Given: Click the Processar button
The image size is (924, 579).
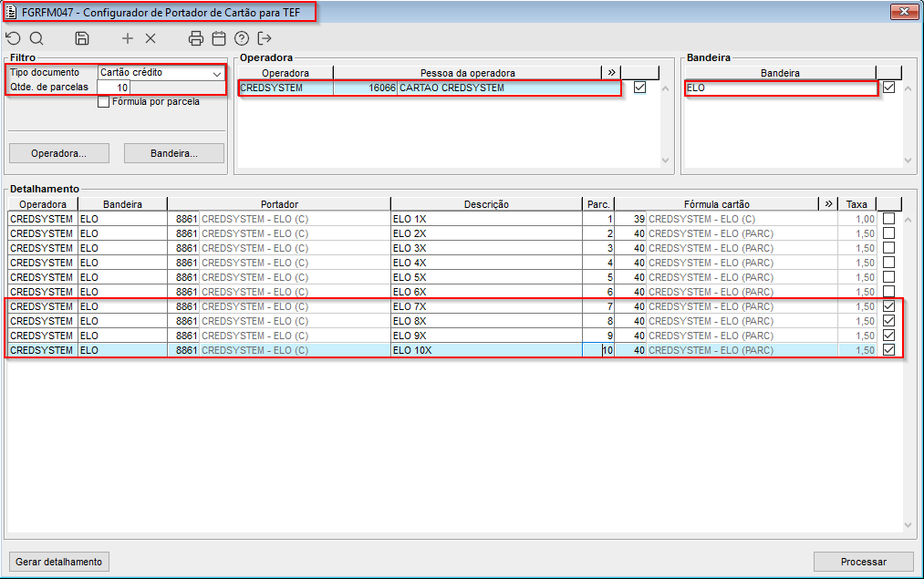Looking at the screenshot, I should click(x=863, y=562).
